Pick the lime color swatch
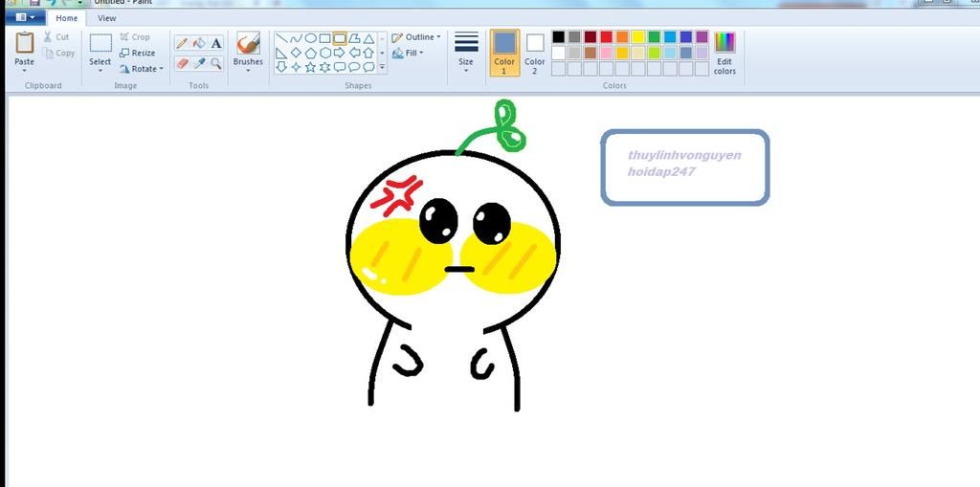The height and width of the screenshot is (487, 980). (x=655, y=53)
